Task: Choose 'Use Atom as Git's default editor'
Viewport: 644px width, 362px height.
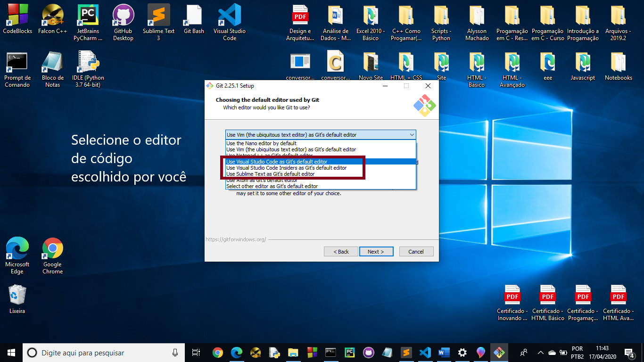Action: pyautogui.click(x=321, y=180)
